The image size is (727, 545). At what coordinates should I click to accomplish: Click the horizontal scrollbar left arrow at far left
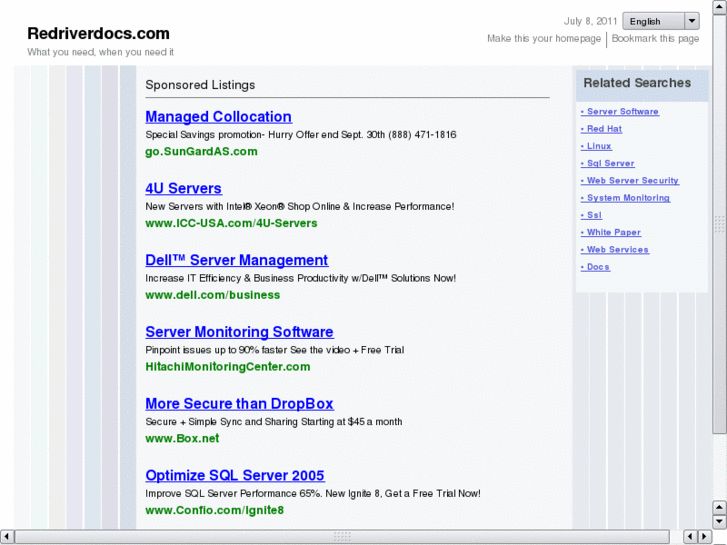(x=6, y=537)
